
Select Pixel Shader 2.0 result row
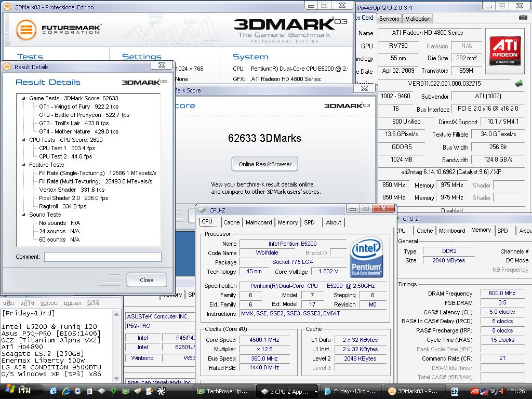(74, 198)
